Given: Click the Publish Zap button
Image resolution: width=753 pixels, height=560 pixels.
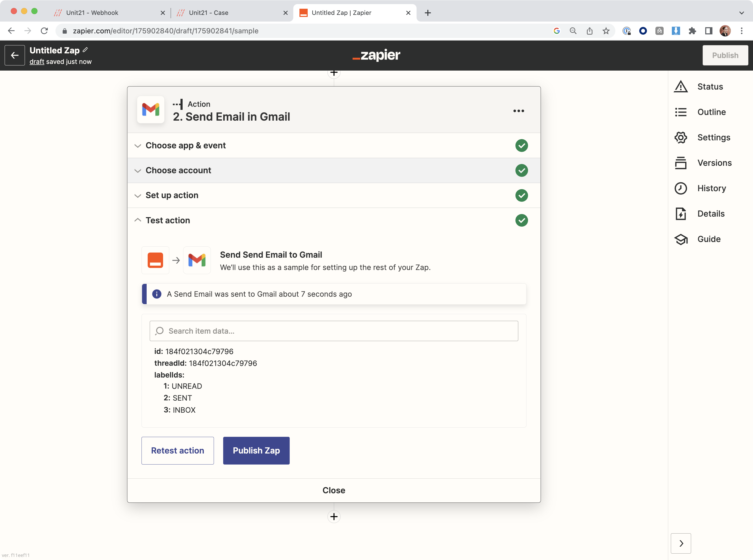Looking at the screenshot, I should point(256,450).
